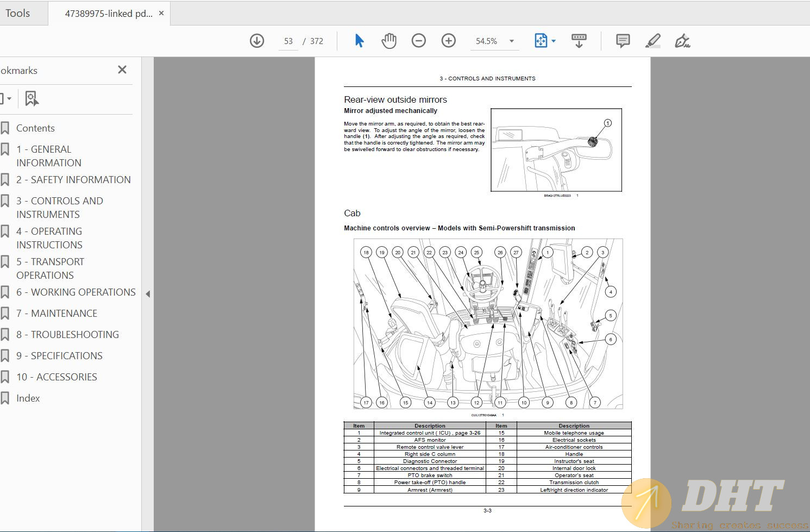This screenshot has height=532, width=810.
Task: Click the next page down-arrow icon
Action: pyautogui.click(x=256, y=41)
